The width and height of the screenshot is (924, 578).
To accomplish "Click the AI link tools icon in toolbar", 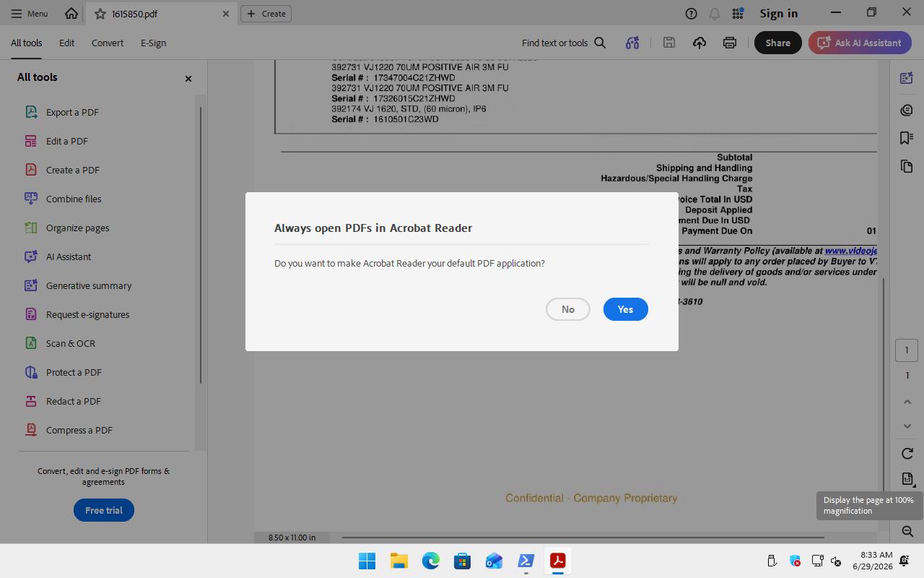I will pos(632,43).
